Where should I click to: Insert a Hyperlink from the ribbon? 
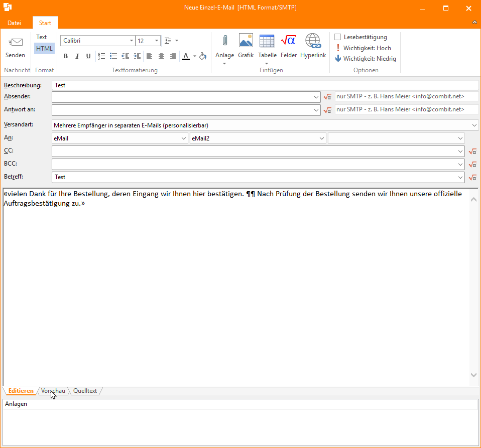[313, 41]
